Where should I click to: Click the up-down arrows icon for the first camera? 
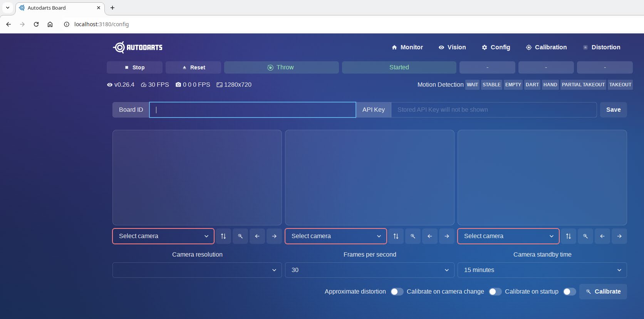tap(223, 236)
